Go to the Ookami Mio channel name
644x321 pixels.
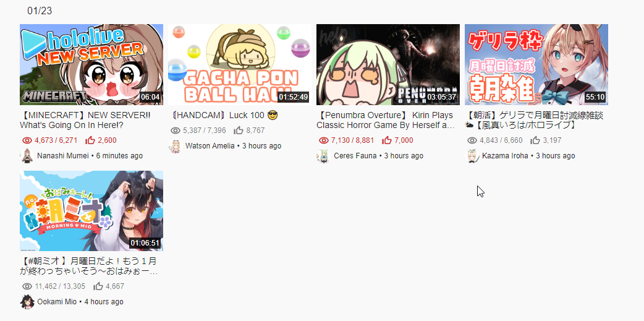(x=57, y=302)
